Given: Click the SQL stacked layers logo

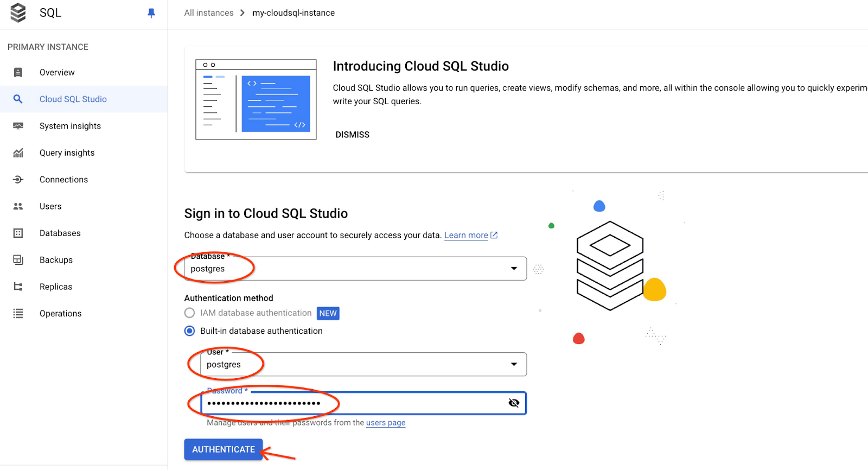Looking at the screenshot, I should pos(18,12).
